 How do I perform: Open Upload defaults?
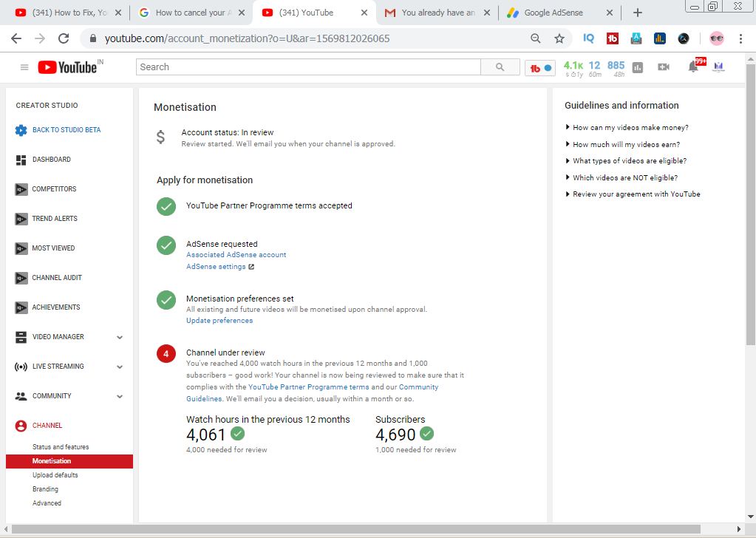55,475
